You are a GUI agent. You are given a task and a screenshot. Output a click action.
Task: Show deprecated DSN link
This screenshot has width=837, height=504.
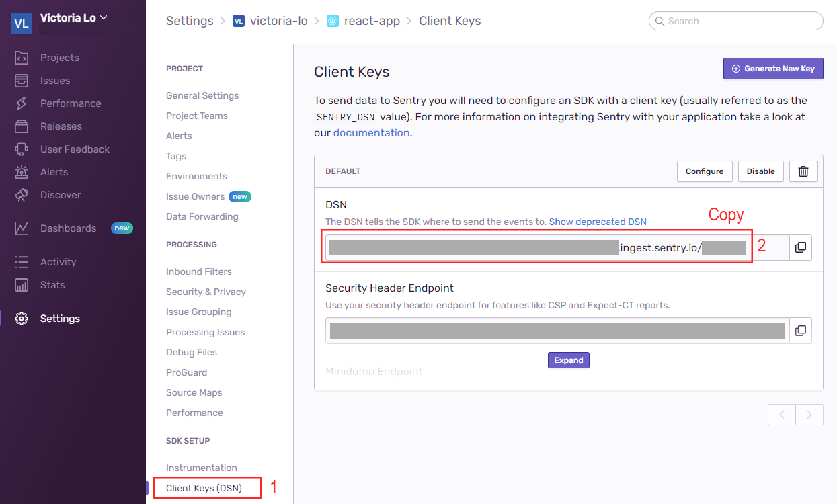tap(598, 222)
